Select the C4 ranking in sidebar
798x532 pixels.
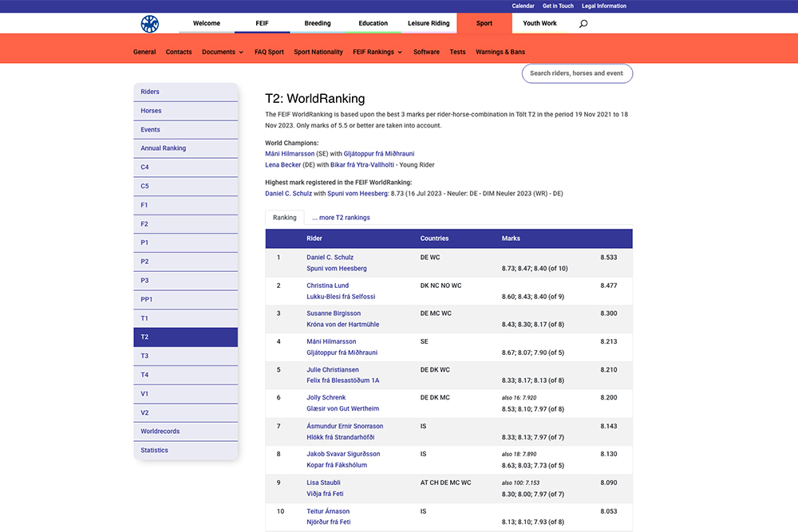[186, 167]
